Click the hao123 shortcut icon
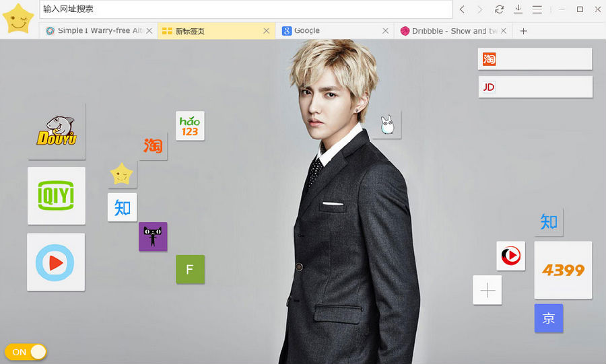 190,126
